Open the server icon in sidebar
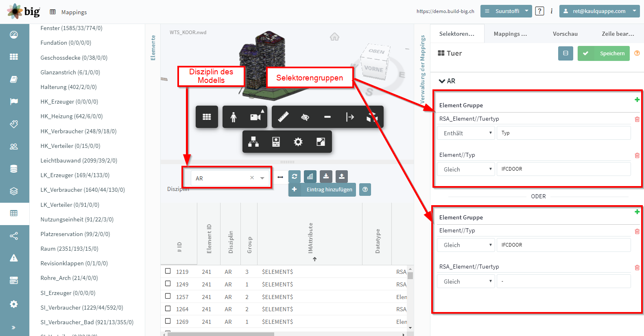Screen dimensions: 644x336 click(14, 280)
